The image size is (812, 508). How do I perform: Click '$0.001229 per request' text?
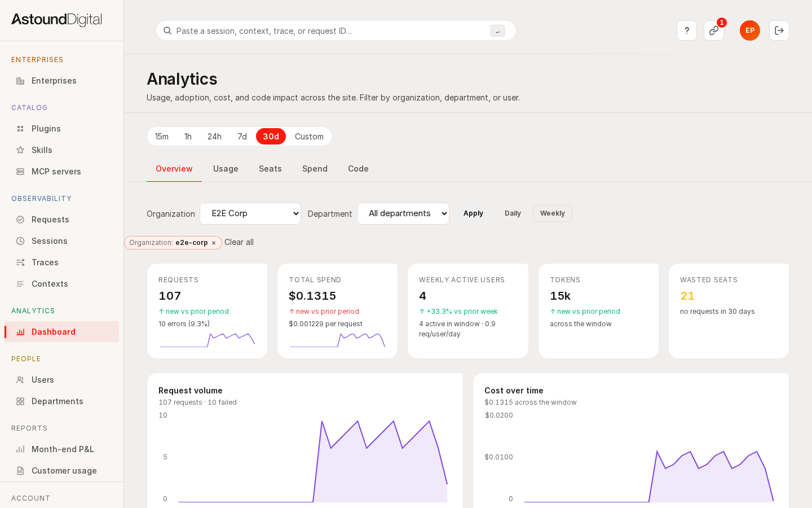pyautogui.click(x=325, y=324)
